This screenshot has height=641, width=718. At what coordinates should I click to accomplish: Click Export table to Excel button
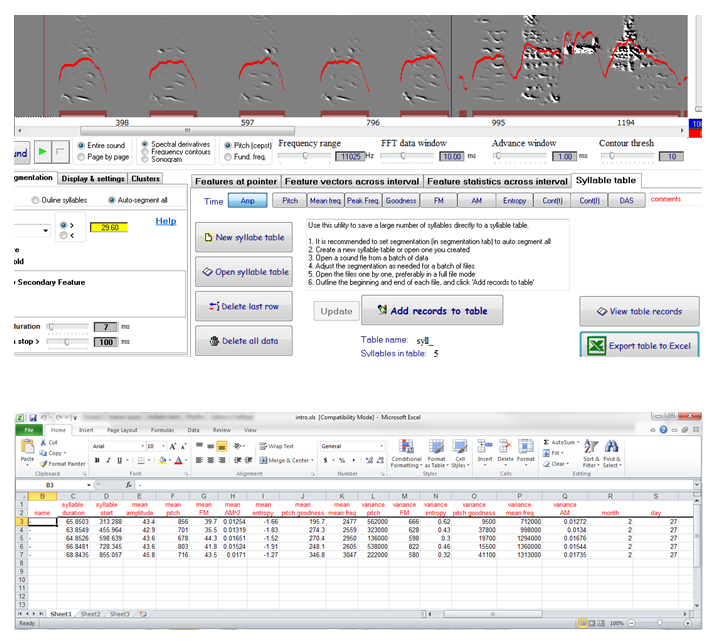(x=639, y=347)
